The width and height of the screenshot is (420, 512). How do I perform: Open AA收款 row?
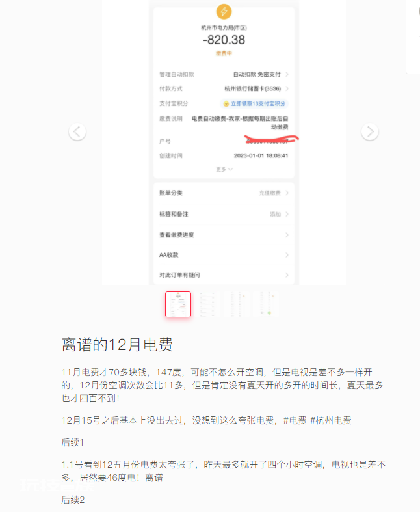[x=224, y=255]
